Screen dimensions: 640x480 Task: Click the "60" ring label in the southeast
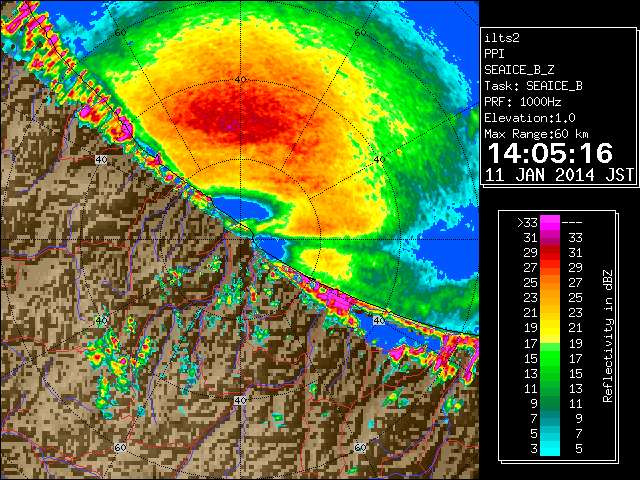pos(360,447)
